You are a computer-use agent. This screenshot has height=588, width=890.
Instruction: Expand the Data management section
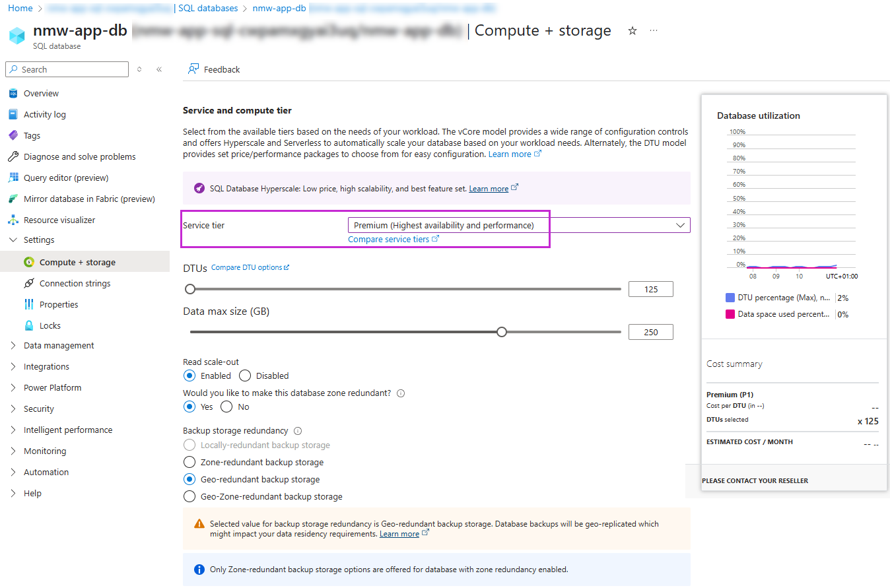(59, 345)
